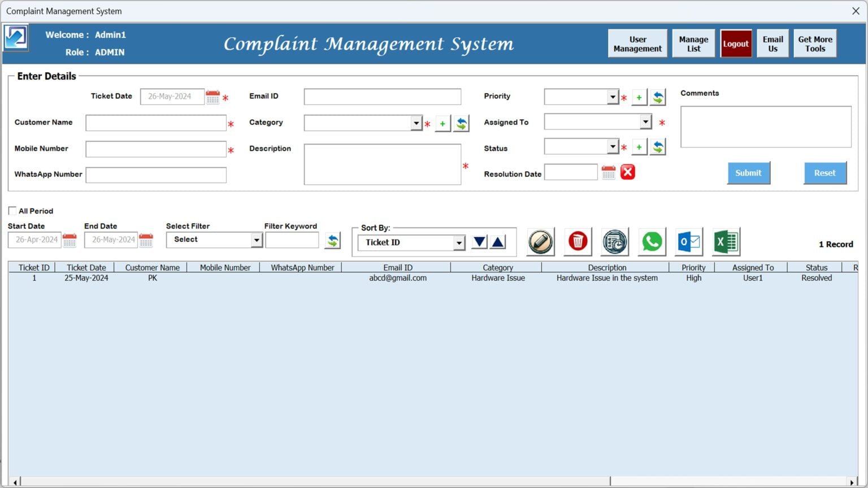This screenshot has height=488, width=868.
Task: Refresh Priority list with green arrows icon
Action: coord(657,96)
